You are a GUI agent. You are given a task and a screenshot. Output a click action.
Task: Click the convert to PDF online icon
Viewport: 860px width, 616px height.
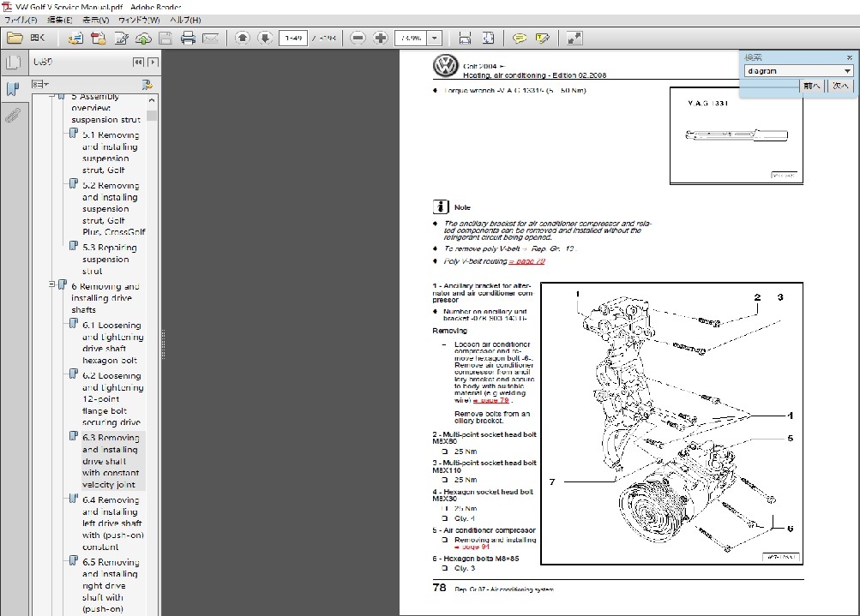pos(75,38)
